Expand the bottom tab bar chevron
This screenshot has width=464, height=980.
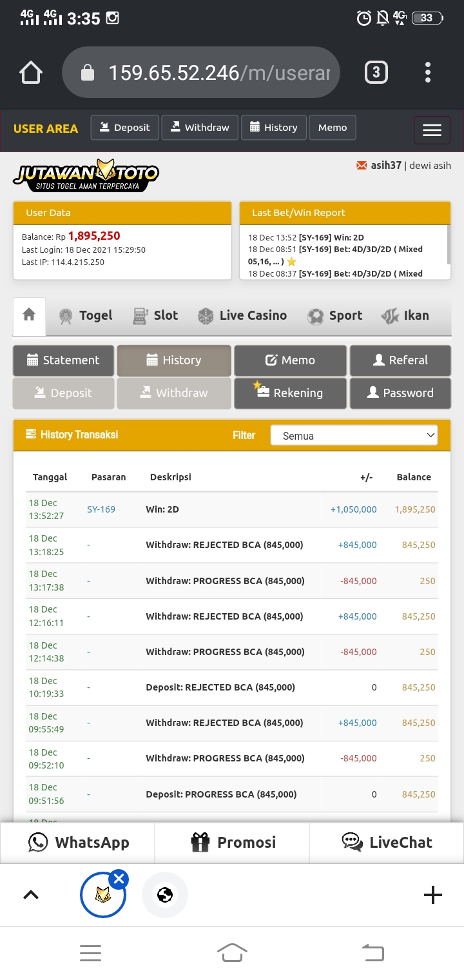tap(31, 895)
